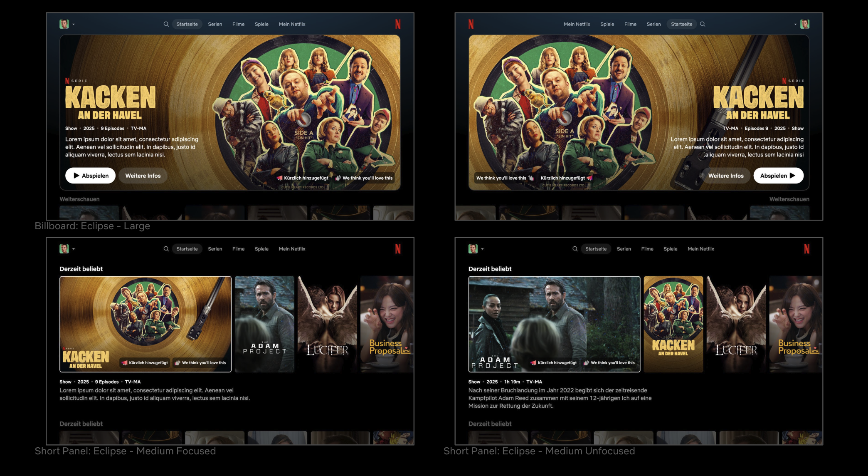Open profile avatar in mirrored right-to-left billboard
868x476 pixels.
pyautogui.click(x=805, y=24)
